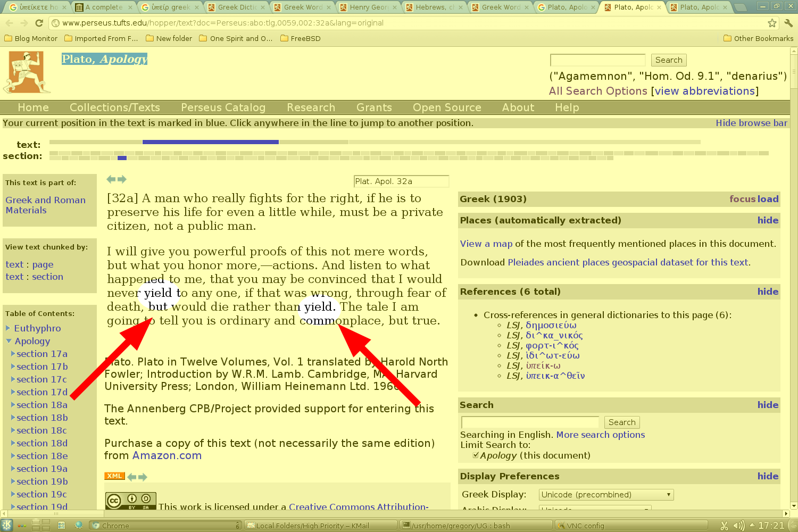
Task: Click view abbreviations link
Action: tap(705, 91)
